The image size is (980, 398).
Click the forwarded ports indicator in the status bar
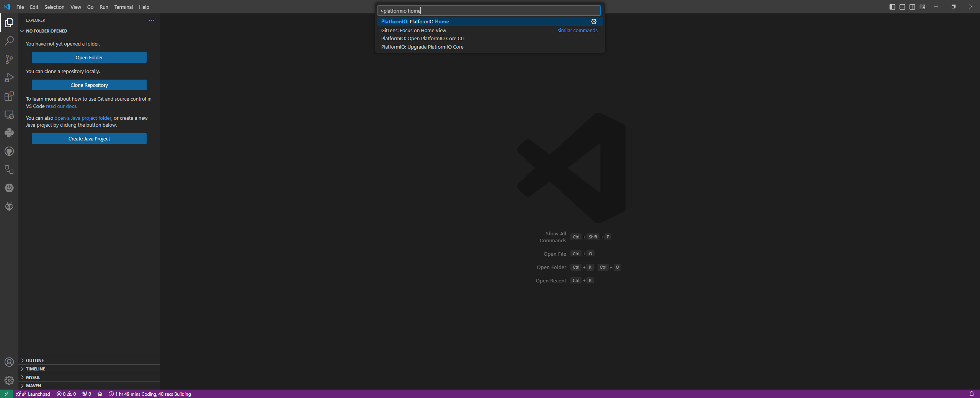87,394
